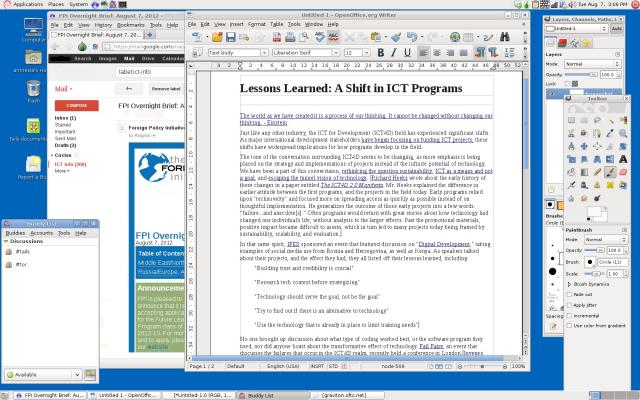Open the Available status dropdown in Buddy List
The width and height of the screenshot is (640, 400).
49,377
